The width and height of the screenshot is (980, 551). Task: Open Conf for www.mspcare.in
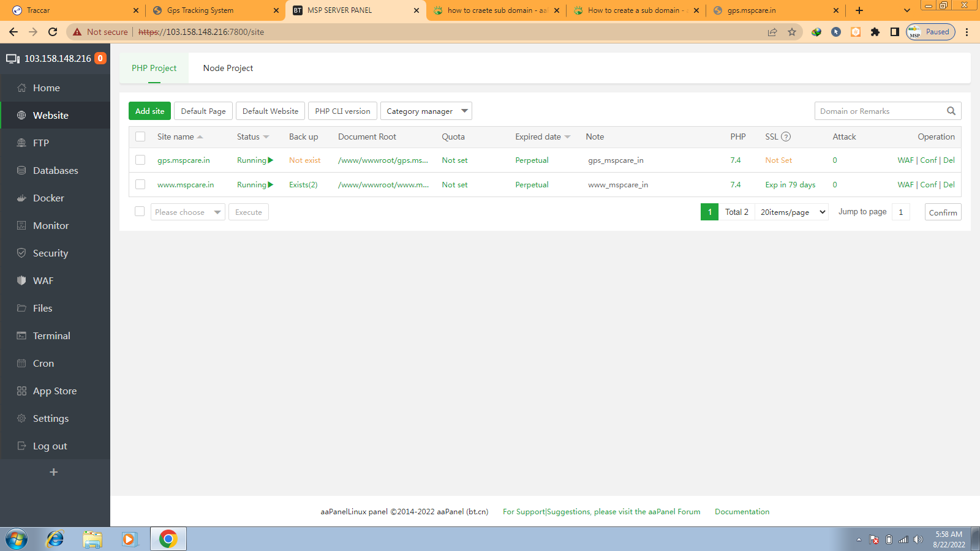pos(929,184)
